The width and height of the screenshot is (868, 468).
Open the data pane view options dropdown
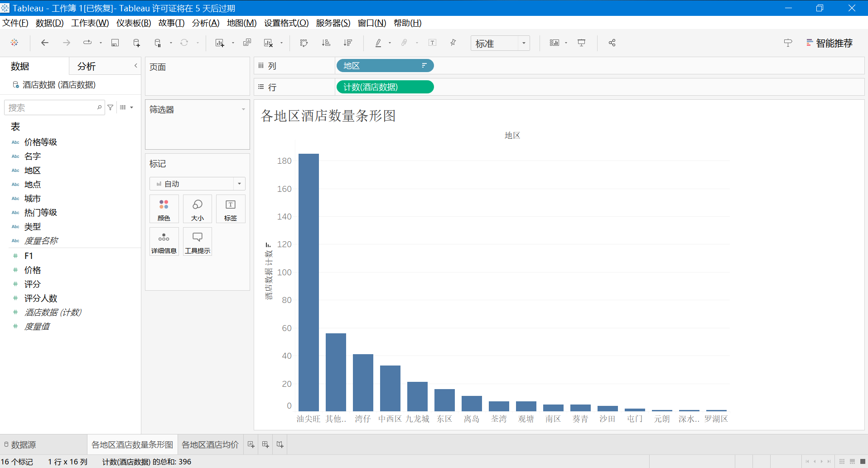tap(126, 107)
